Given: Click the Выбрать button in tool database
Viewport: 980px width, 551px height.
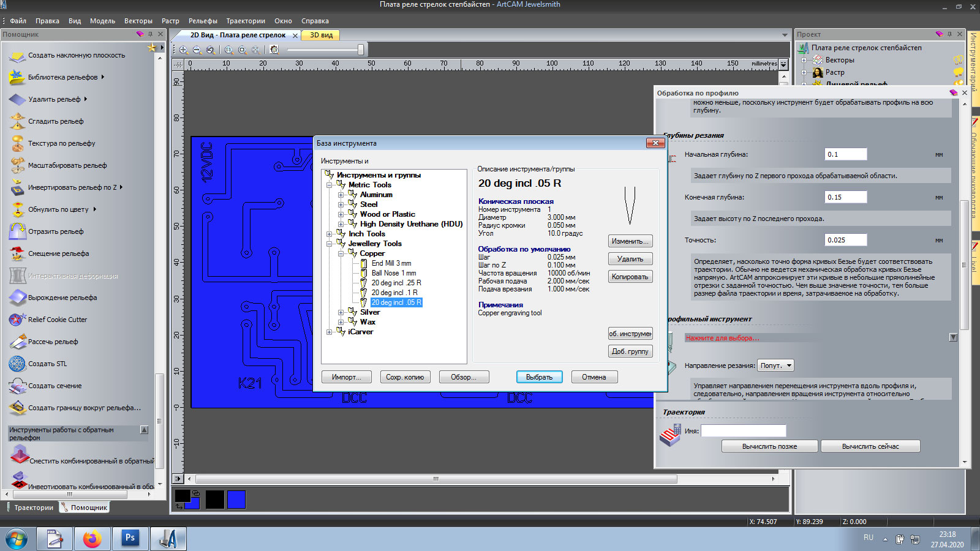Looking at the screenshot, I should click(x=539, y=377).
